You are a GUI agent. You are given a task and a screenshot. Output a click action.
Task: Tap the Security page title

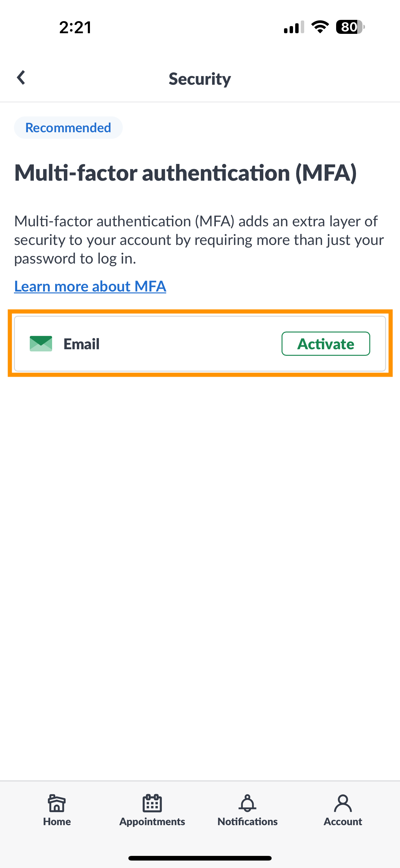(x=200, y=79)
